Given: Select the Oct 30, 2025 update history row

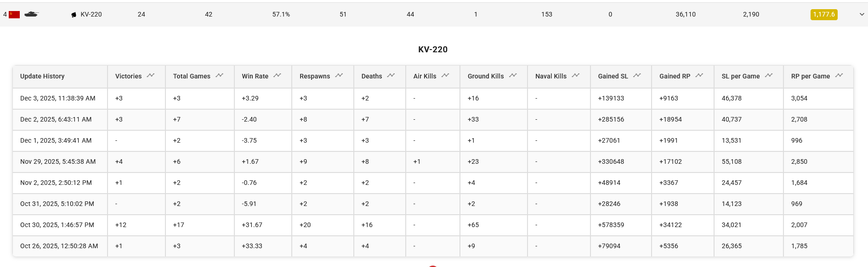Looking at the screenshot, I should pos(57,225).
